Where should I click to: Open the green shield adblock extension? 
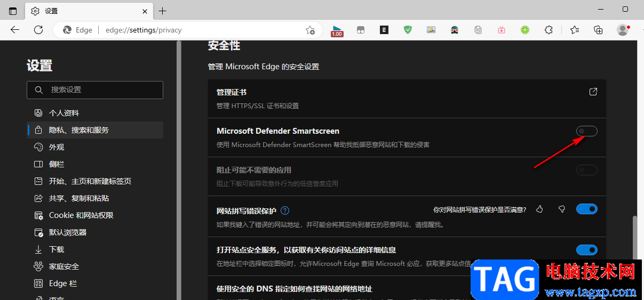[408, 30]
